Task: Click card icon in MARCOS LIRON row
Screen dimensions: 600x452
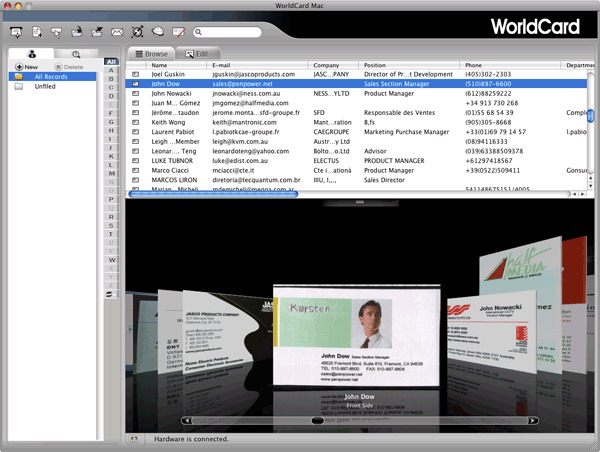Action: pyautogui.click(x=135, y=180)
